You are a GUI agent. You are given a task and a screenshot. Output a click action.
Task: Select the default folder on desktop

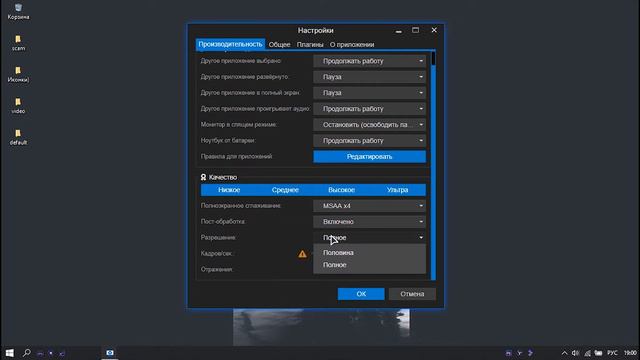(18, 137)
